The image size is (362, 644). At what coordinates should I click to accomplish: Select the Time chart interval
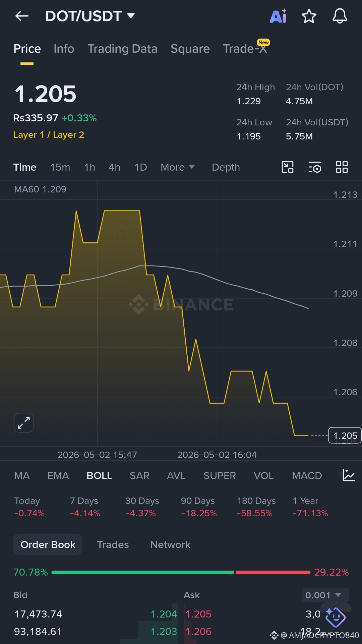(x=25, y=167)
